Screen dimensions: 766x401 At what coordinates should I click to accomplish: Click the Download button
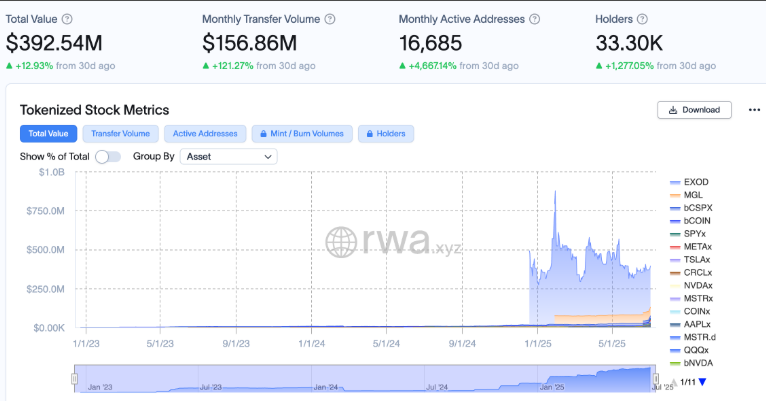pyautogui.click(x=694, y=110)
